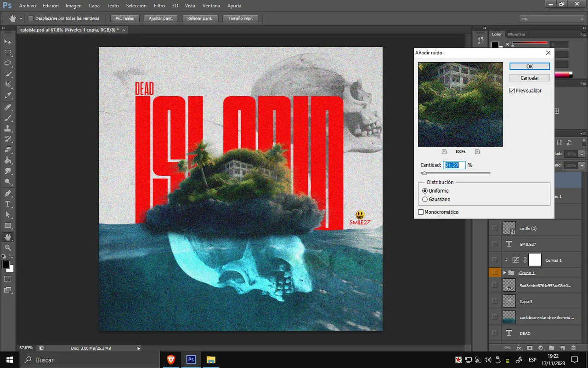Select the Rectangle shape tool
The image size is (588, 368).
(x=8, y=225)
